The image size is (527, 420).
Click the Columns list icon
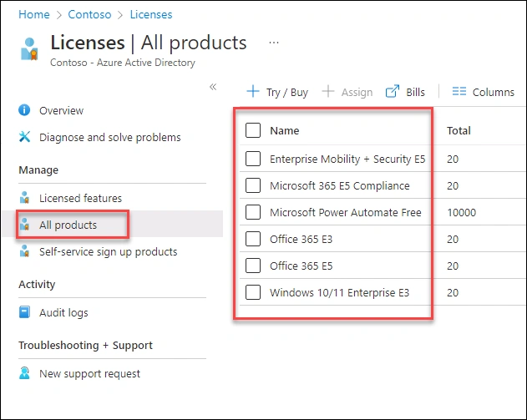459,91
